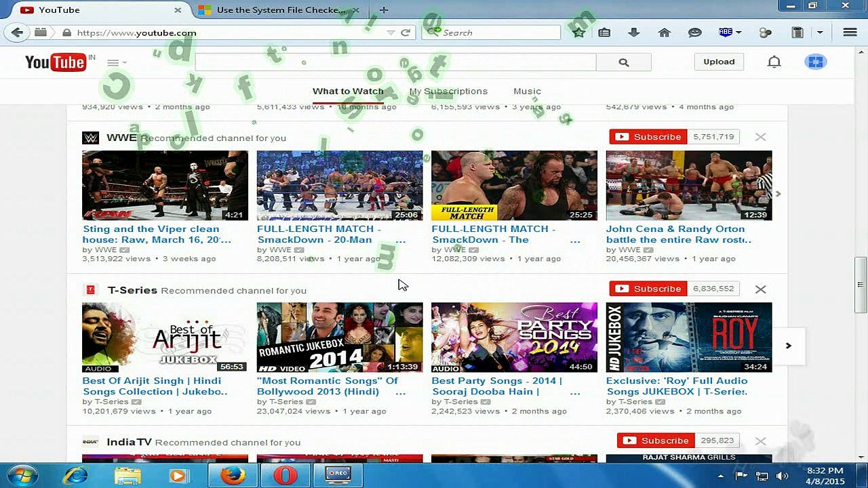Subscribe to the IndiaTV channel

[656, 441]
